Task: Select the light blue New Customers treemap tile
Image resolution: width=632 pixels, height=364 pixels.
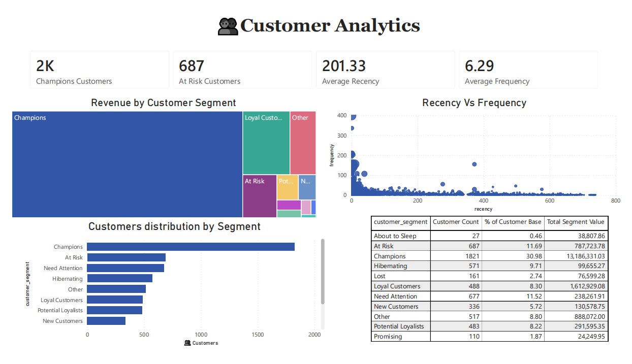Action: pos(307,187)
